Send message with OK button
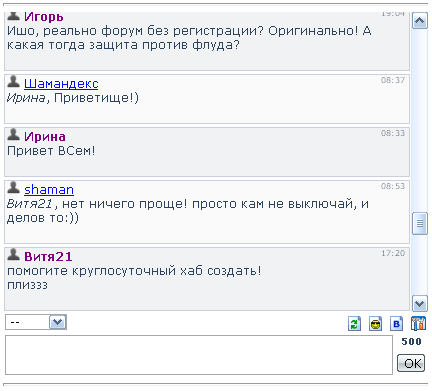 tap(411, 363)
